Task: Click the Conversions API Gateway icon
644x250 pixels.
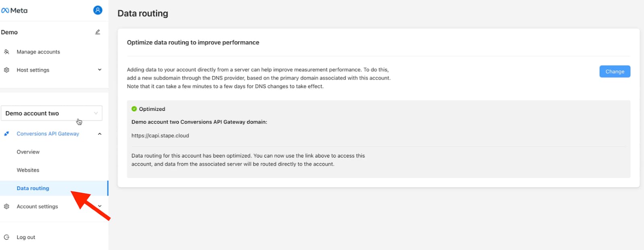Action: (x=6, y=134)
